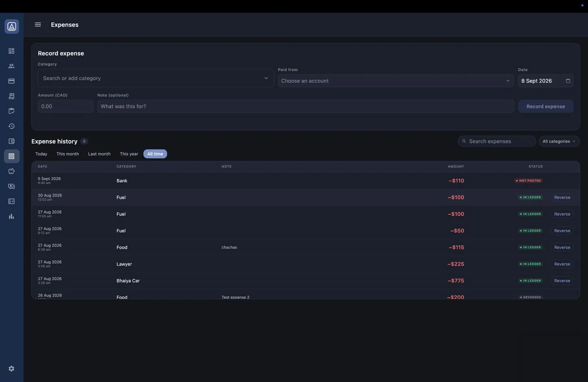Click the Date field showing 8 Sept 2026

546,81
